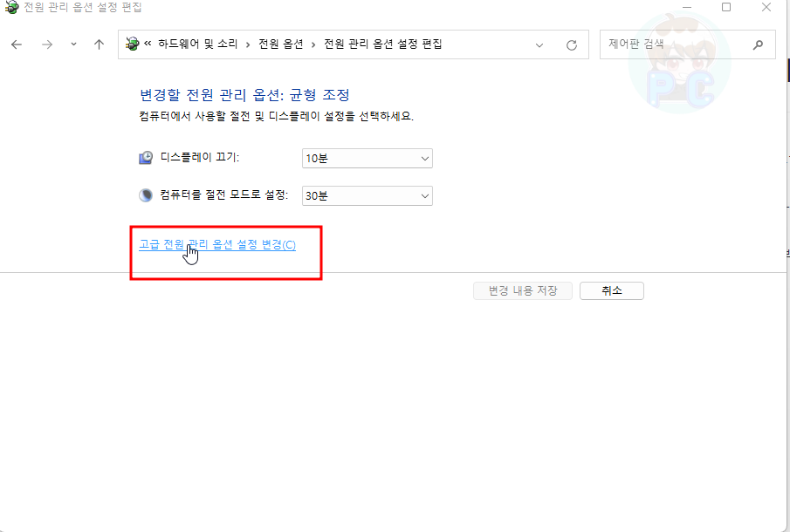Click the 디스플레이 끄기: label

click(200, 157)
